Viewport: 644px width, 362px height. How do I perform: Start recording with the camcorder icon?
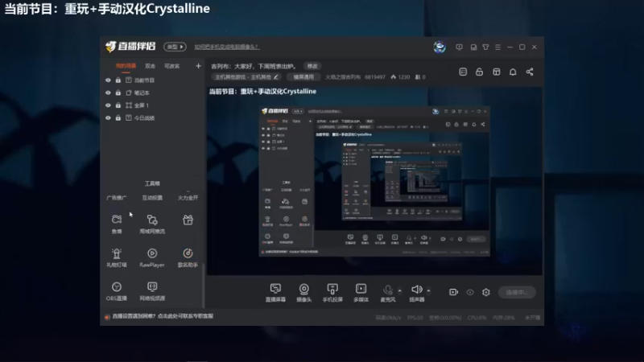click(x=453, y=292)
